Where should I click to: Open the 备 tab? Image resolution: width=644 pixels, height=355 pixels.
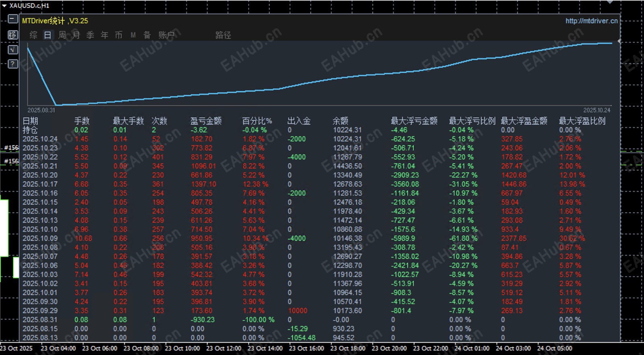[147, 35]
